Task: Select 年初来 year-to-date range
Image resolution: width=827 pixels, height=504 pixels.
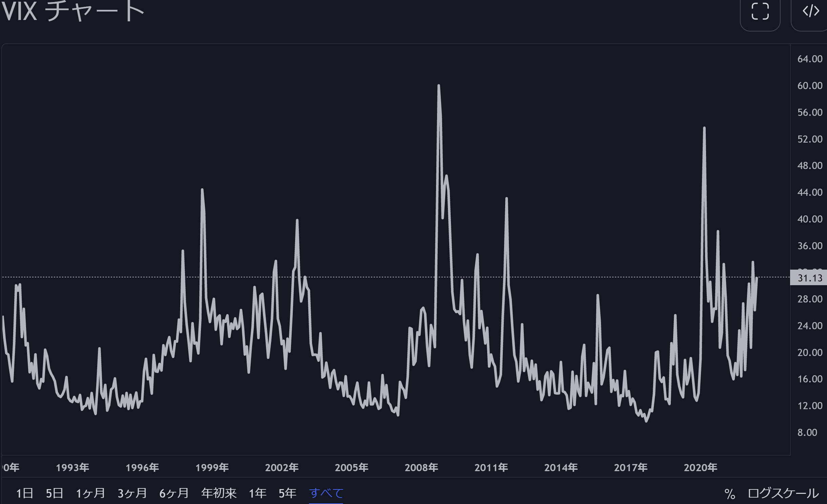Action: point(219,493)
